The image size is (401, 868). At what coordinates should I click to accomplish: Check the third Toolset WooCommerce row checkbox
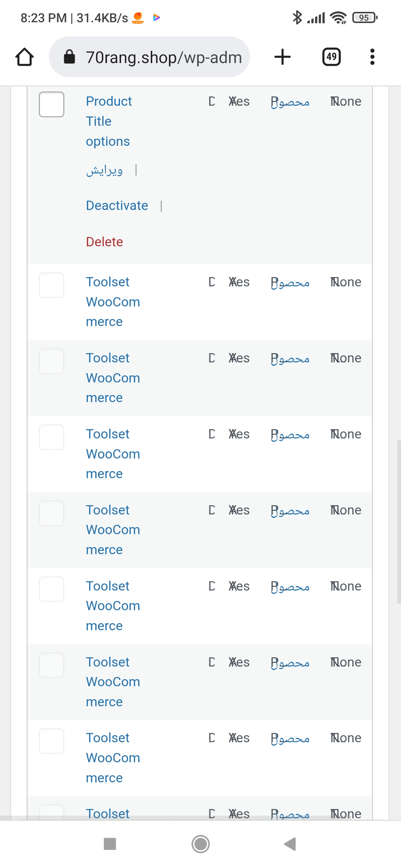52,437
